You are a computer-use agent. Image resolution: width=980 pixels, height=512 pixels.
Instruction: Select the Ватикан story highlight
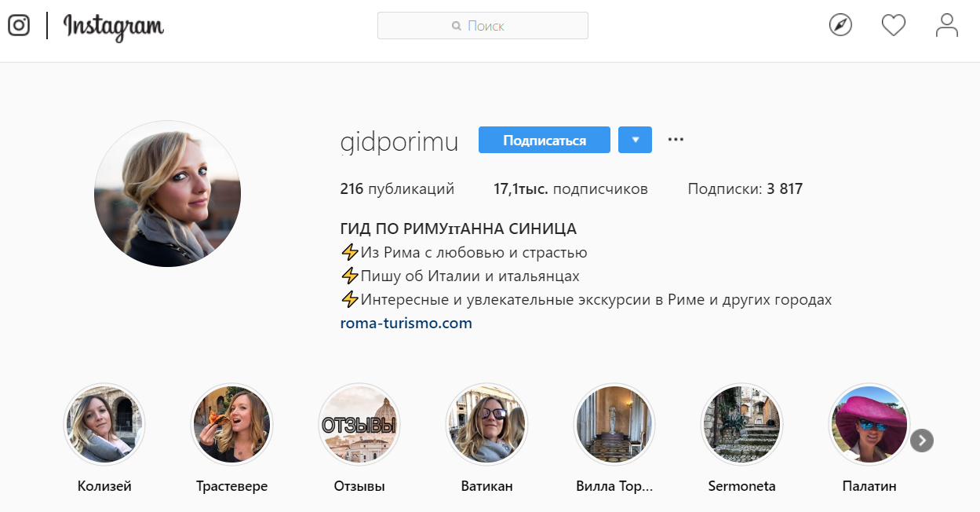point(486,425)
